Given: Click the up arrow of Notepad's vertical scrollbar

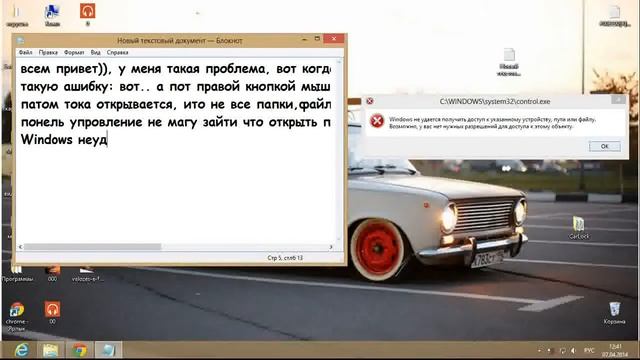Looking at the screenshot, I should (x=339, y=62).
